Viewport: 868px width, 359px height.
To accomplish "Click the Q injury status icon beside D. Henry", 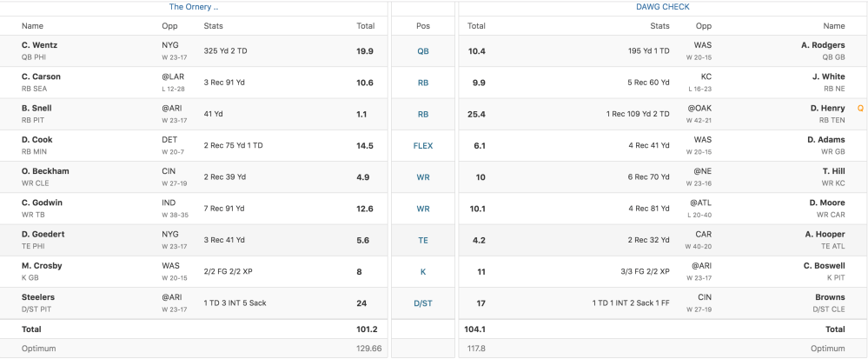I will [x=860, y=109].
